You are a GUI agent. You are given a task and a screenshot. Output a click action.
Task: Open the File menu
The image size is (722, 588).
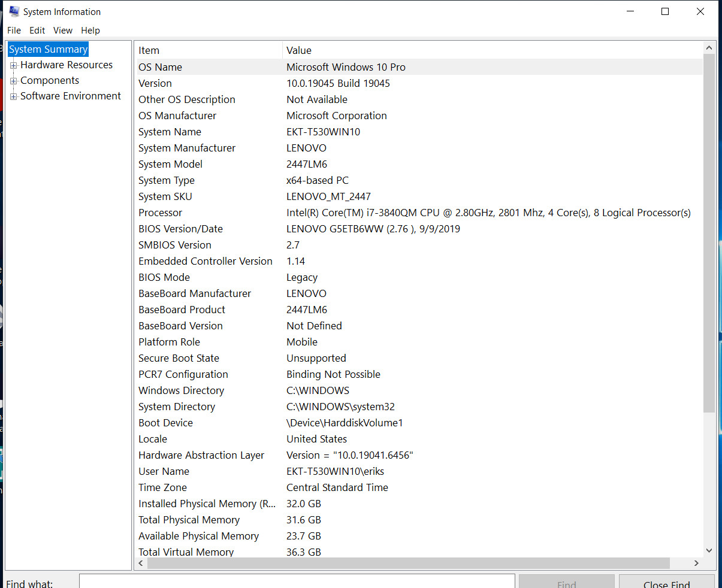pyautogui.click(x=14, y=31)
